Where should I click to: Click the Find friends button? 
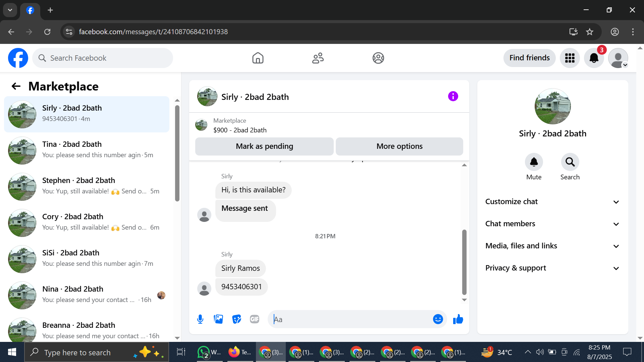click(x=530, y=58)
